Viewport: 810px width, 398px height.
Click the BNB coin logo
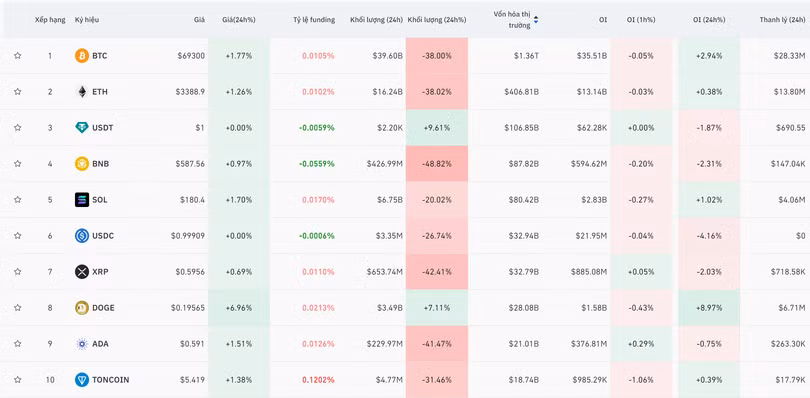(82, 164)
